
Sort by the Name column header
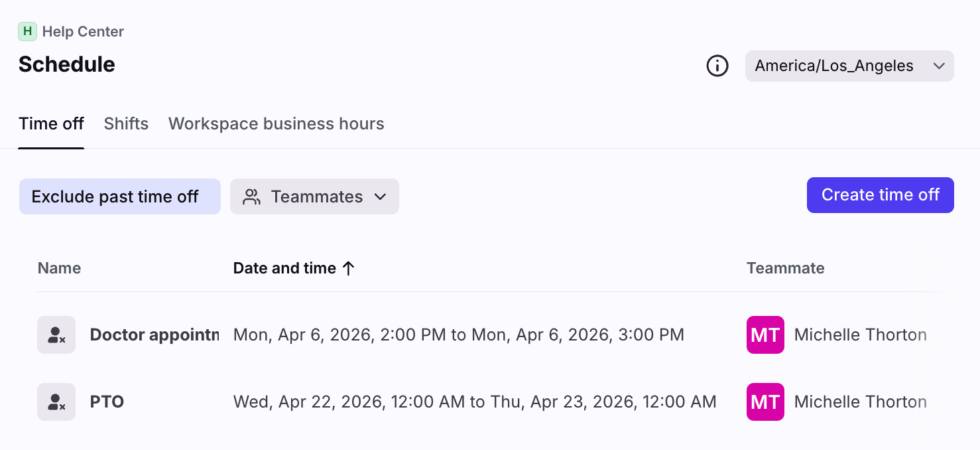pyautogui.click(x=59, y=268)
